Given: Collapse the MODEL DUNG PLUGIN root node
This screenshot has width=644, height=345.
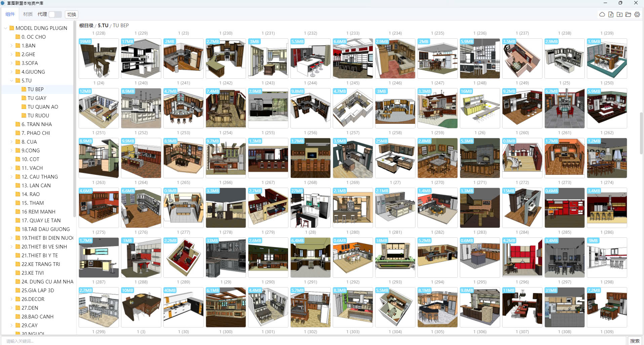Looking at the screenshot, I should (6, 28).
